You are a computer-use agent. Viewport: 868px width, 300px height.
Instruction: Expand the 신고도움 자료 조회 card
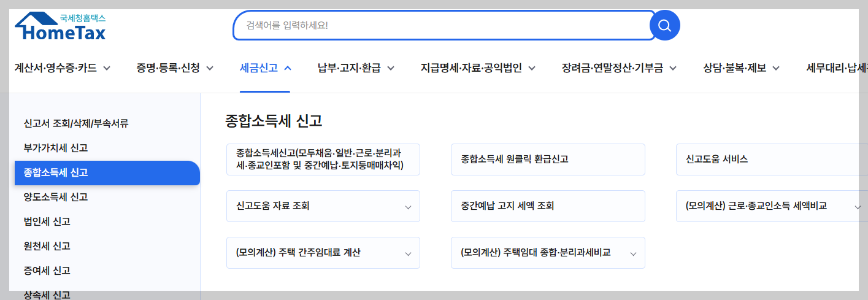click(x=323, y=206)
